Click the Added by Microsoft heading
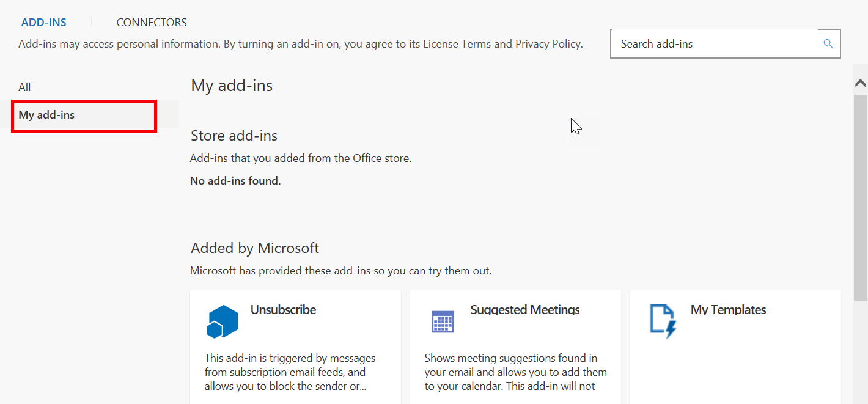Screen dimensions: 868x404 255,248
